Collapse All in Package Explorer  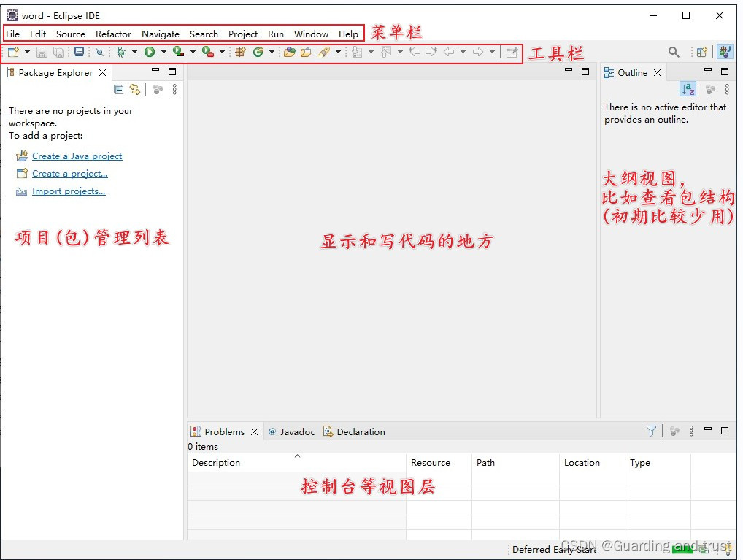coord(118,89)
